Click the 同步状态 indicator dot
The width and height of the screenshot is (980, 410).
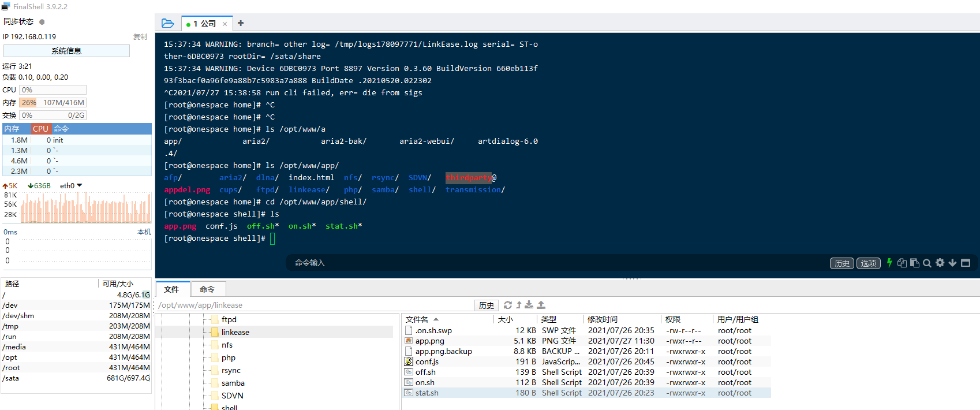[42, 22]
